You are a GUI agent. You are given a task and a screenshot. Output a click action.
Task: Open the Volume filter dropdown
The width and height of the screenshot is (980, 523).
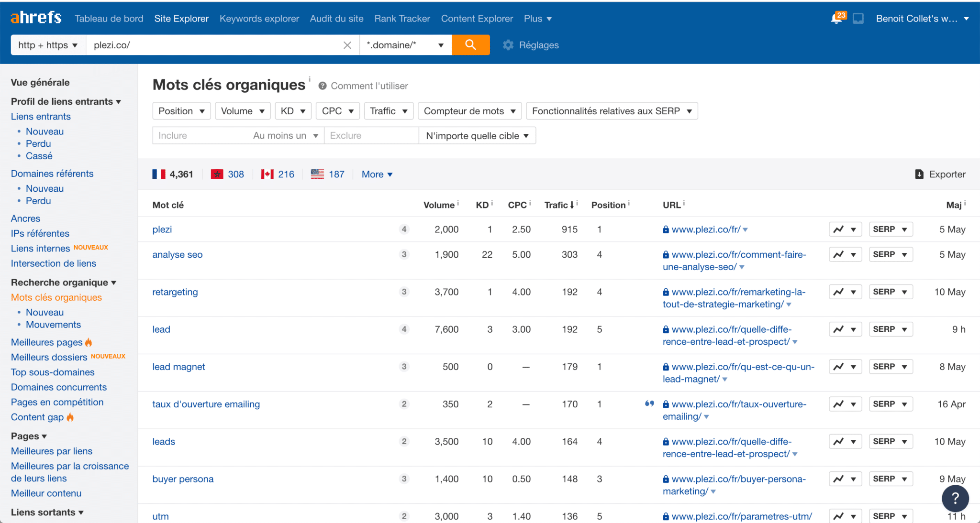[243, 111]
